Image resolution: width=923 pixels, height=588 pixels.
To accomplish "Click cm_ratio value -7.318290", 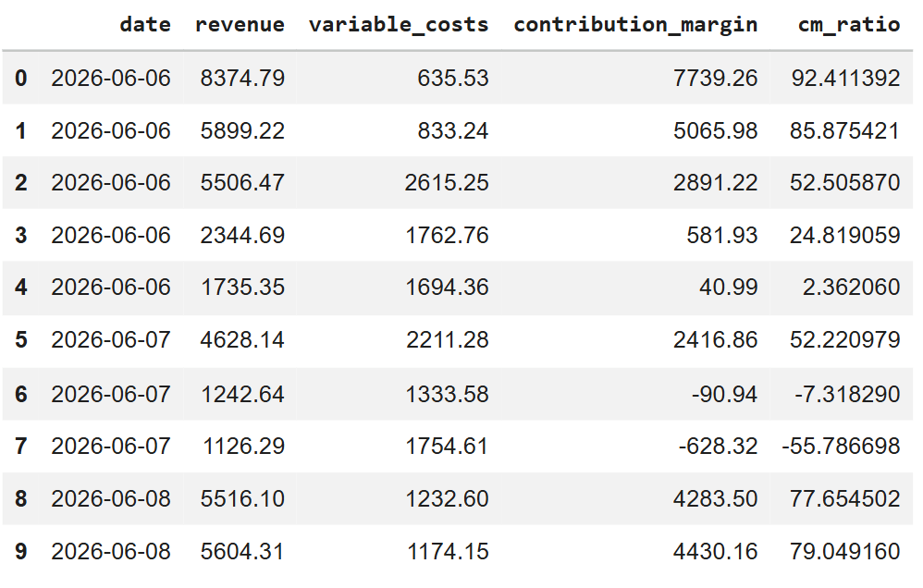I will pos(847,394).
